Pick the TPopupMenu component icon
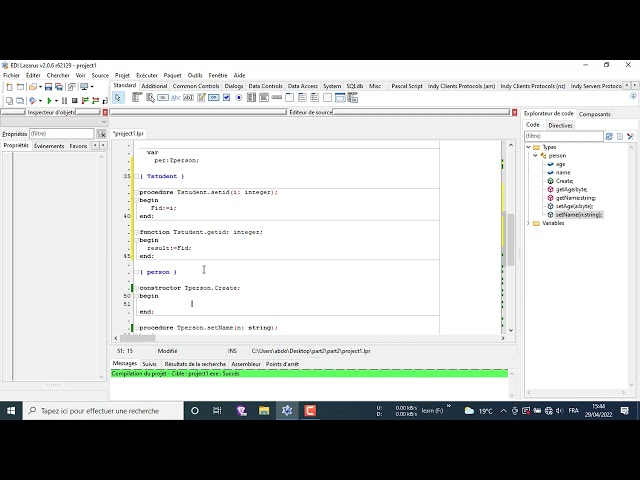The height and width of the screenshot is (480, 640). click(150, 98)
